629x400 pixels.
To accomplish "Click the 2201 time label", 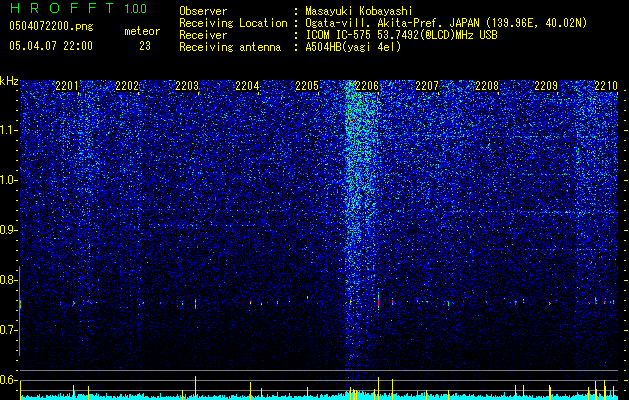I will coord(67,85).
